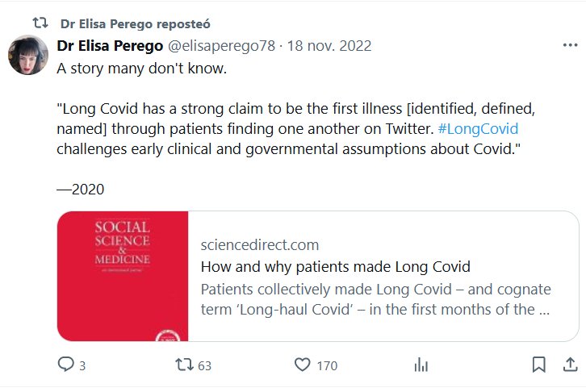Click the Social Science & Medicine card image
The width and height of the screenshot is (586, 392).
click(x=123, y=276)
